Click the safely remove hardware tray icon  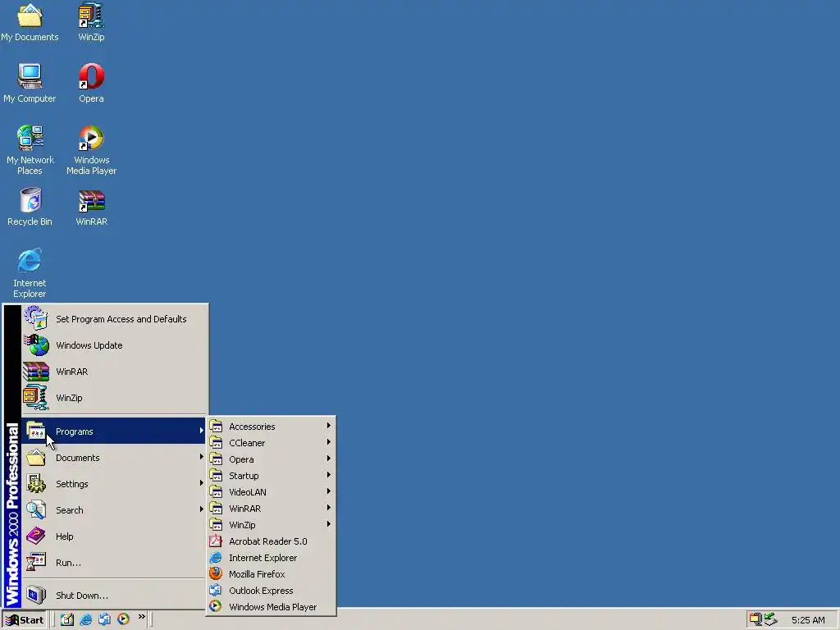click(x=770, y=619)
